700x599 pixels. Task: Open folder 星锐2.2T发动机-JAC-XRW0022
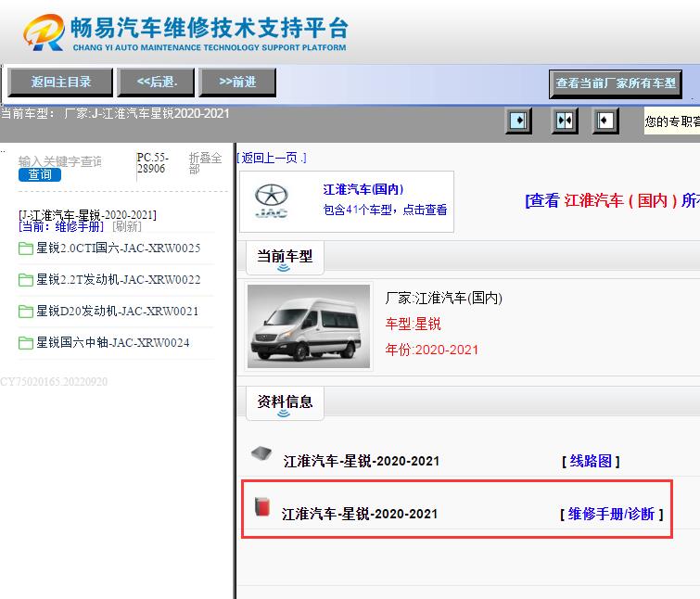119,279
